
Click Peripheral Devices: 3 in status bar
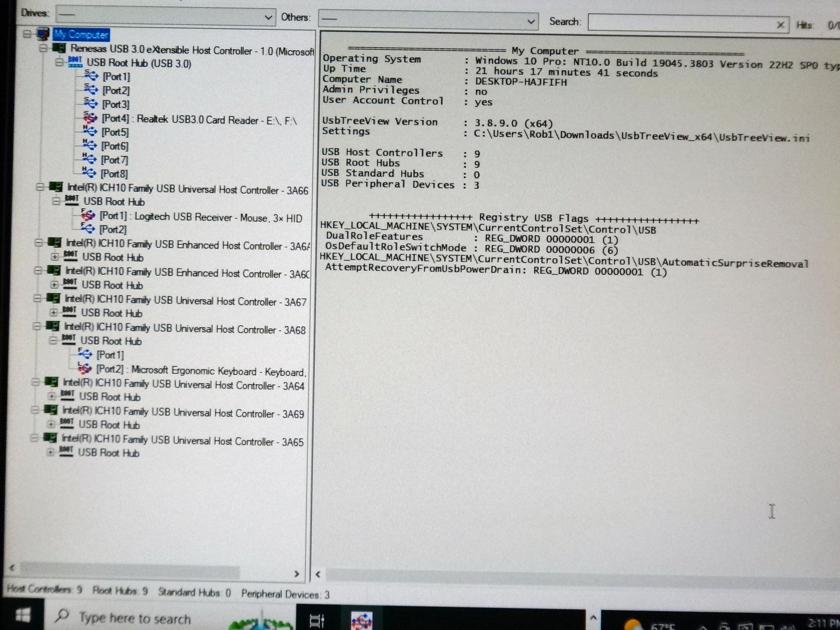(x=285, y=594)
